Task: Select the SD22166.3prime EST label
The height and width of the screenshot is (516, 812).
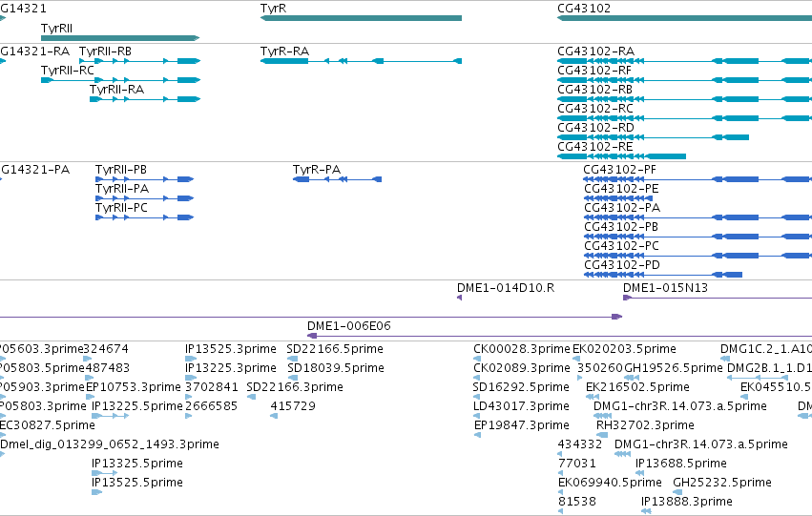Action: [295, 387]
